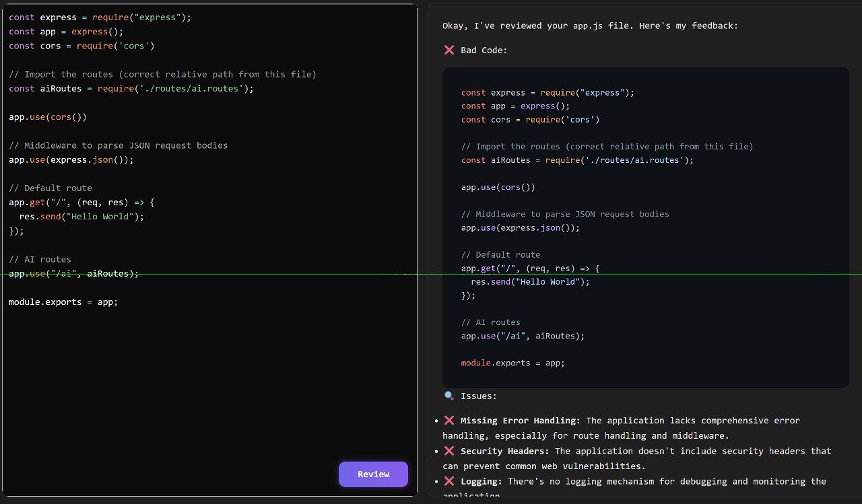Click the magnifying glass icon beside Issues
This screenshot has height=504, width=862.
pyautogui.click(x=449, y=396)
